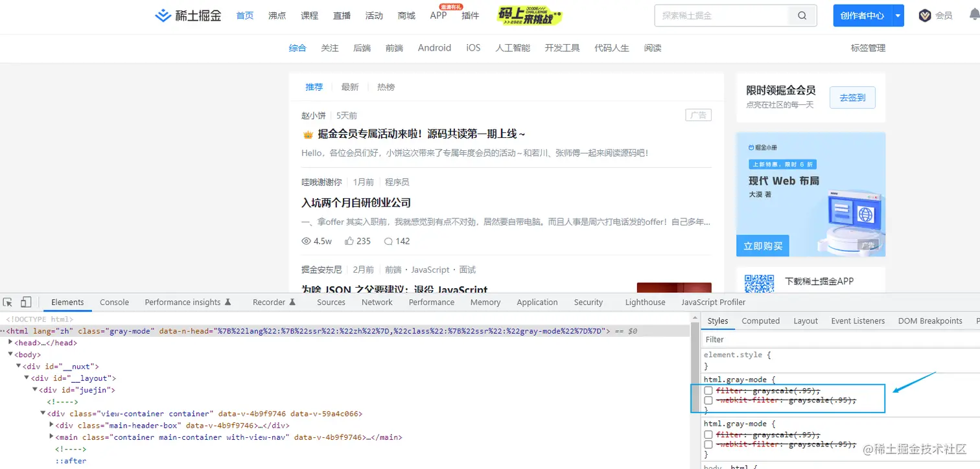Expand the main-header-box div node
Screen dimensions: 980x469
51,426
